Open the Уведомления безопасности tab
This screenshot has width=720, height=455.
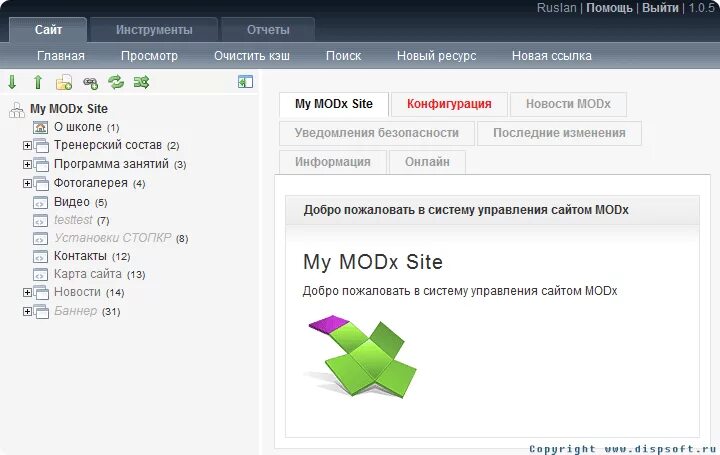[x=377, y=133]
